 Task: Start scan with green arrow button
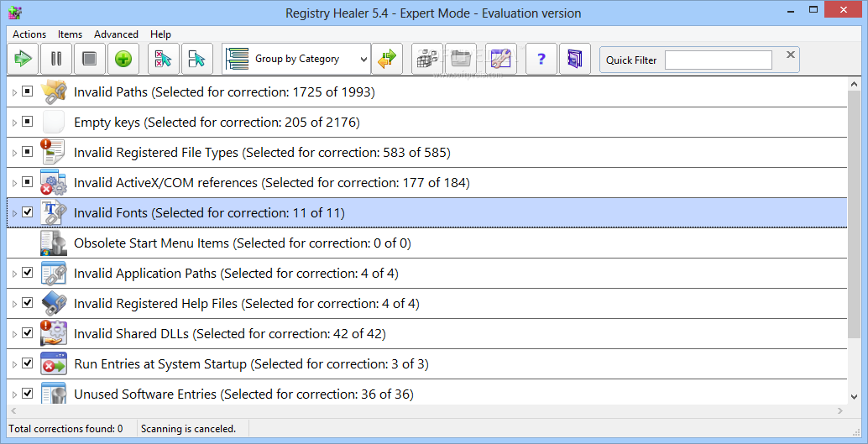(x=24, y=59)
